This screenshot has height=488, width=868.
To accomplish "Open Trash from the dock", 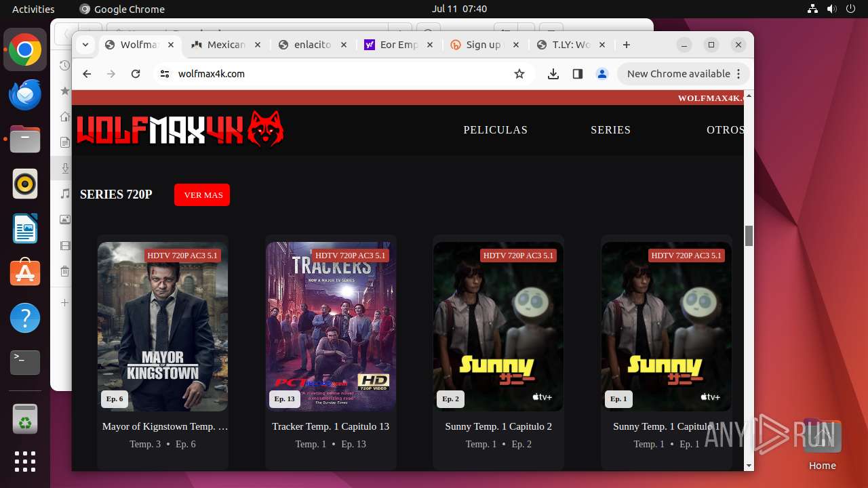I will [x=25, y=419].
